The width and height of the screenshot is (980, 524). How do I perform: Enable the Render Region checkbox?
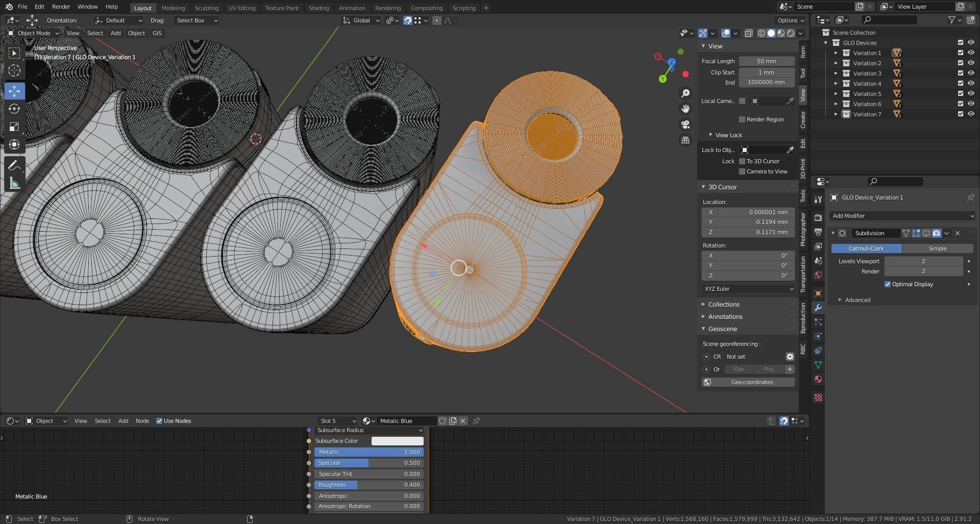coord(742,119)
